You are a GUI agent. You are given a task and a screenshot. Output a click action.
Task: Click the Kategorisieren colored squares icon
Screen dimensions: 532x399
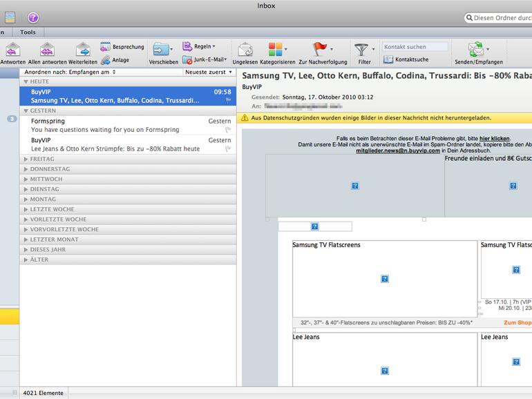275,50
